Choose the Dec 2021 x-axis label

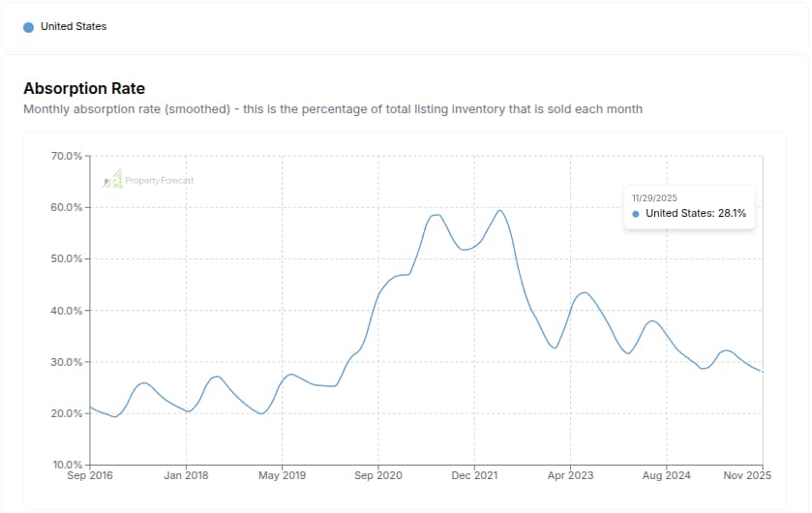click(474, 476)
